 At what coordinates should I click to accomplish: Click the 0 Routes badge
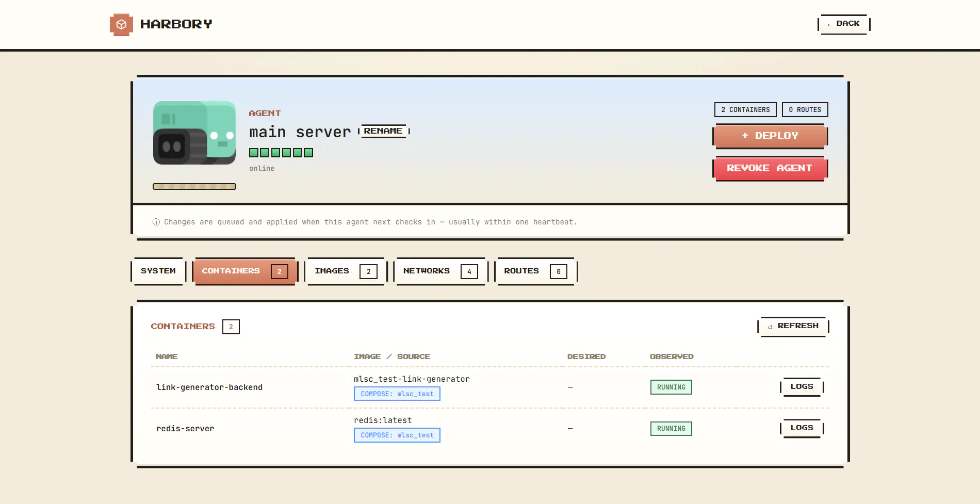pyautogui.click(x=805, y=110)
